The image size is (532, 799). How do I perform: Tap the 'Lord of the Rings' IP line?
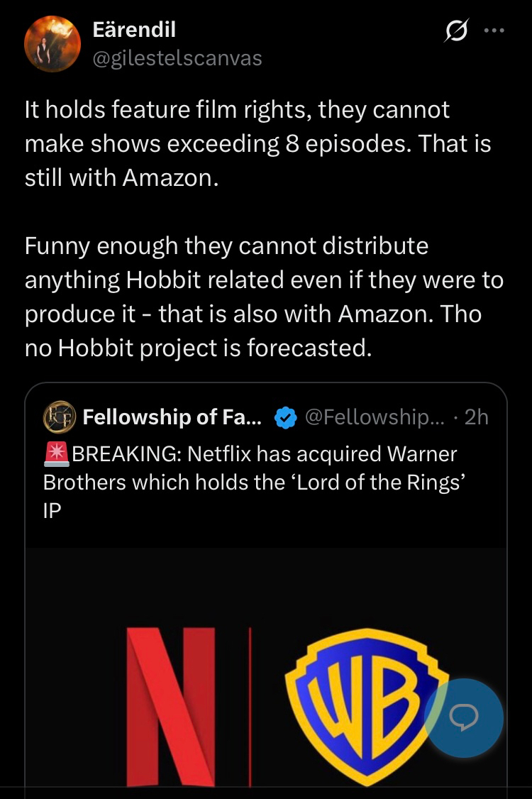tap(255, 496)
